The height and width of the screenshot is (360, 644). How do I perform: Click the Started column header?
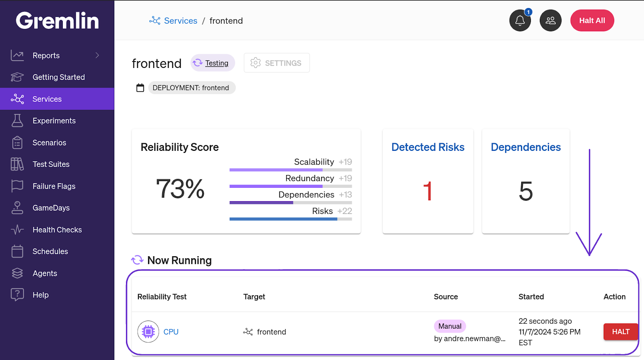pos(531,297)
